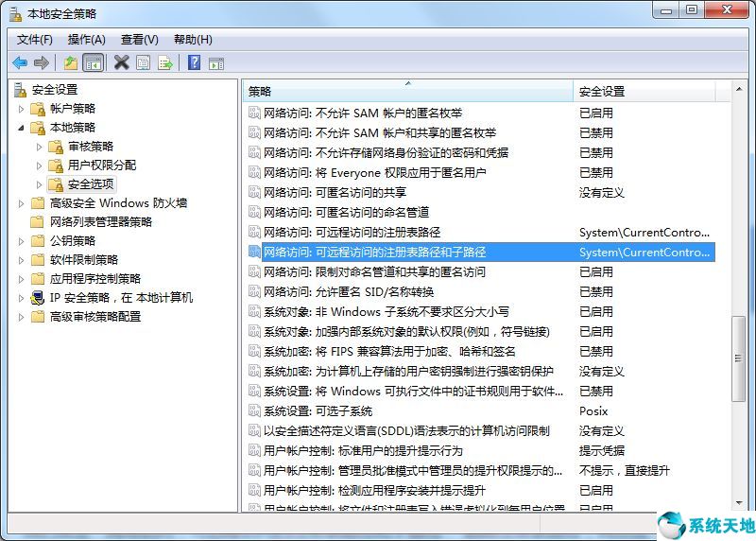Select 网络列表管理器策略 in the tree
The width and height of the screenshot is (756, 541).
[x=101, y=222]
